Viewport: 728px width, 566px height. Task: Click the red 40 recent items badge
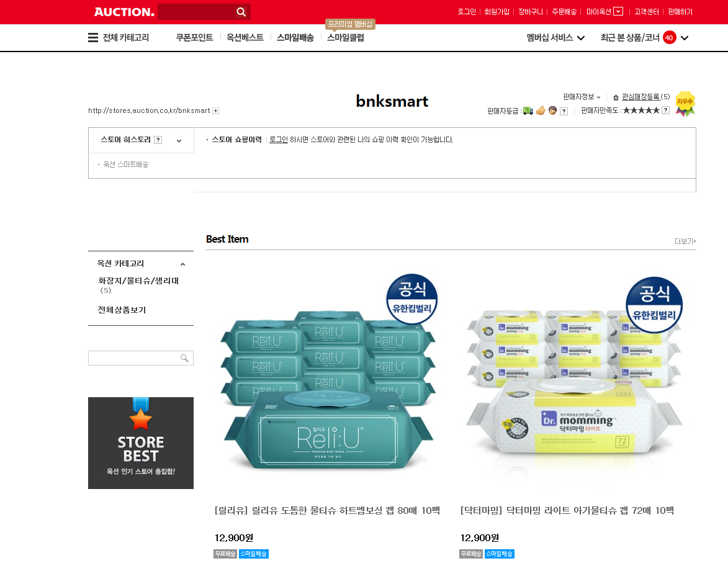point(669,38)
